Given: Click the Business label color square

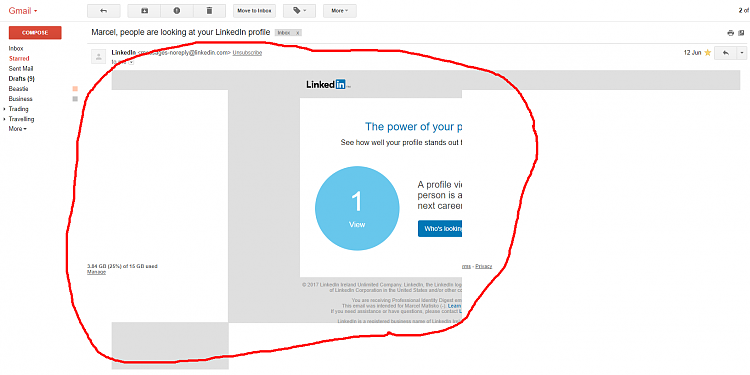Looking at the screenshot, I should coord(75,99).
